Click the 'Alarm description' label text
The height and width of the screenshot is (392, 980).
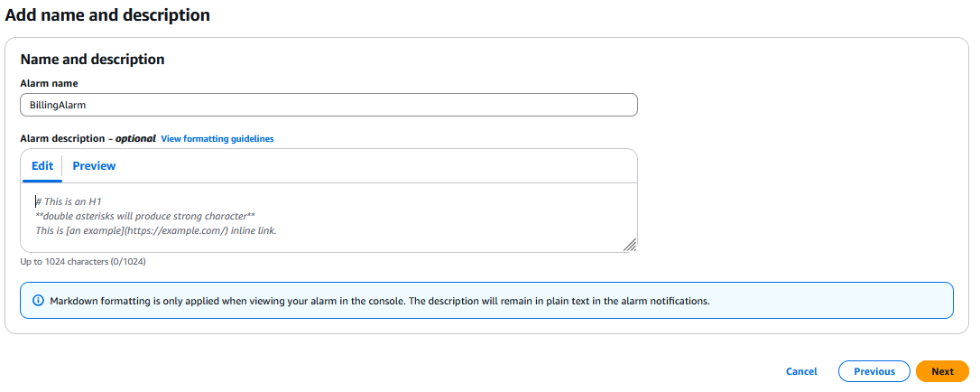click(x=63, y=139)
